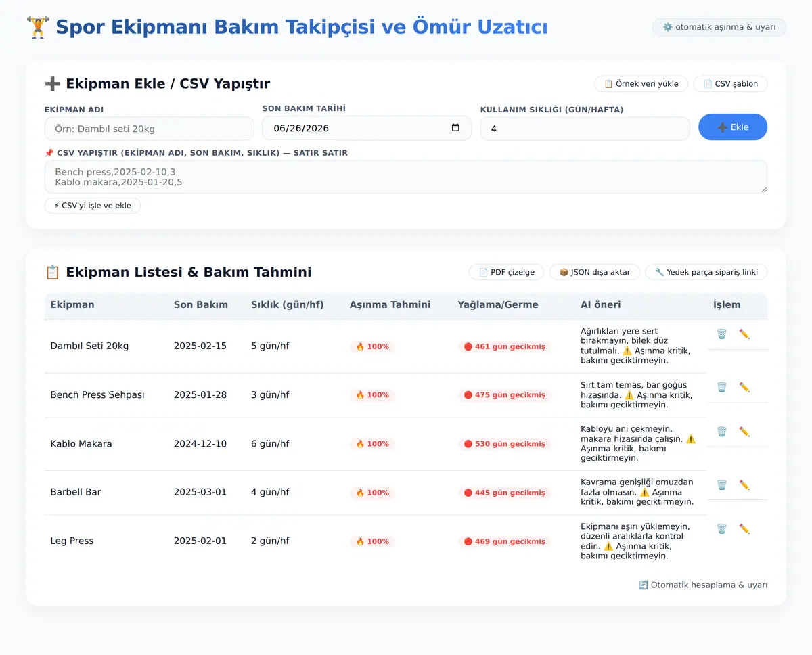Click the 100% wear badge for Kablo Makara
This screenshot has height=655, width=812.
372,444
